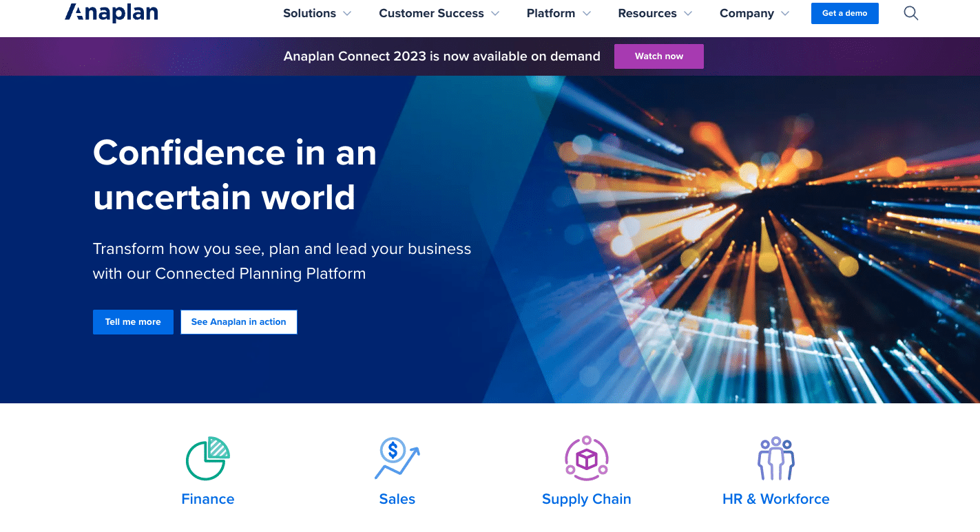
Task: Click the Get a demo button
Action: click(845, 13)
